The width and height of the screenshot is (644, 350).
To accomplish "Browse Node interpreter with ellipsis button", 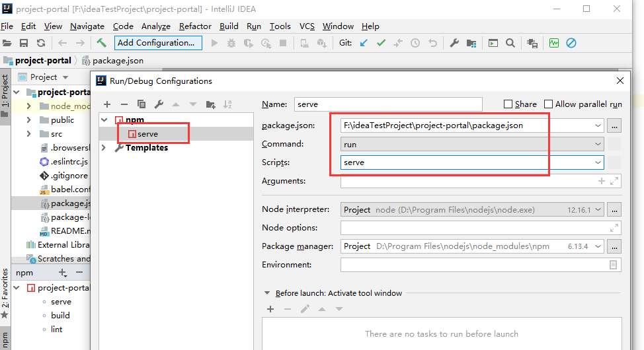I will click(x=614, y=210).
